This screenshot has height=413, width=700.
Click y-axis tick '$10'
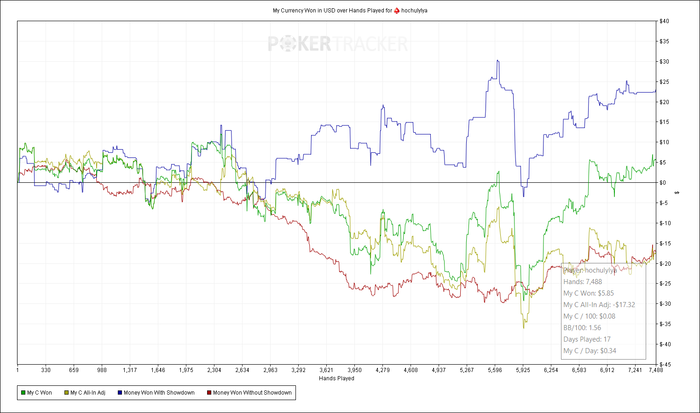663,142
